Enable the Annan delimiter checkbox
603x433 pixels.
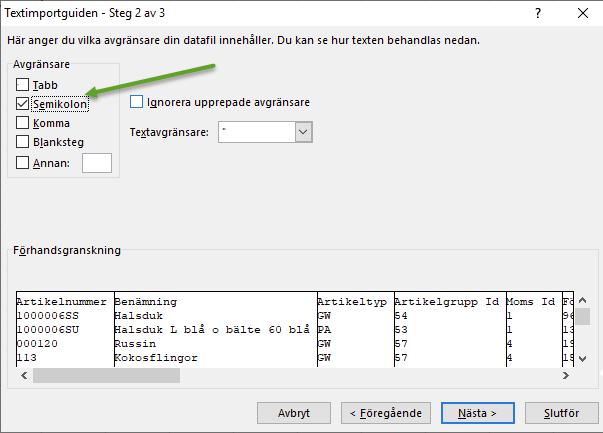pyautogui.click(x=23, y=162)
